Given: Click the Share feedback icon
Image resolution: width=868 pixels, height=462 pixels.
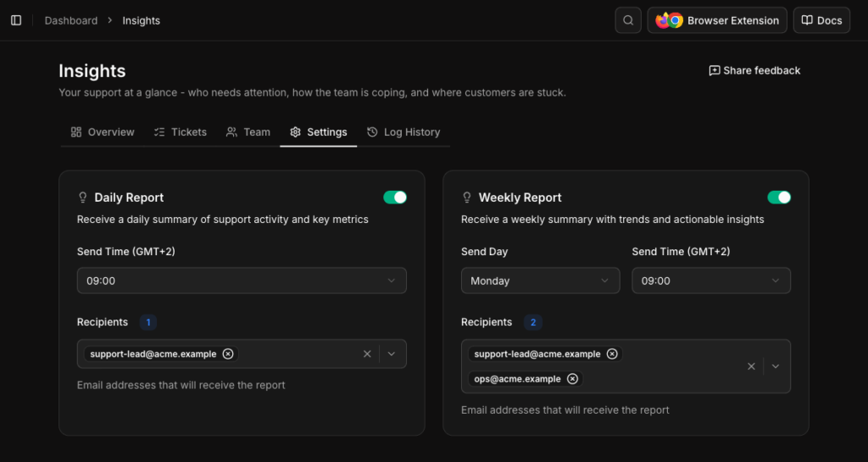Looking at the screenshot, I should pos(715,71).
